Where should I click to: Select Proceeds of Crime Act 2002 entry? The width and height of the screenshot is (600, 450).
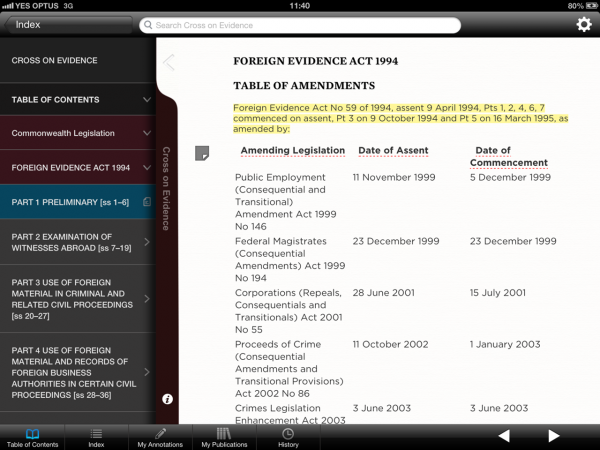(289, 368)
